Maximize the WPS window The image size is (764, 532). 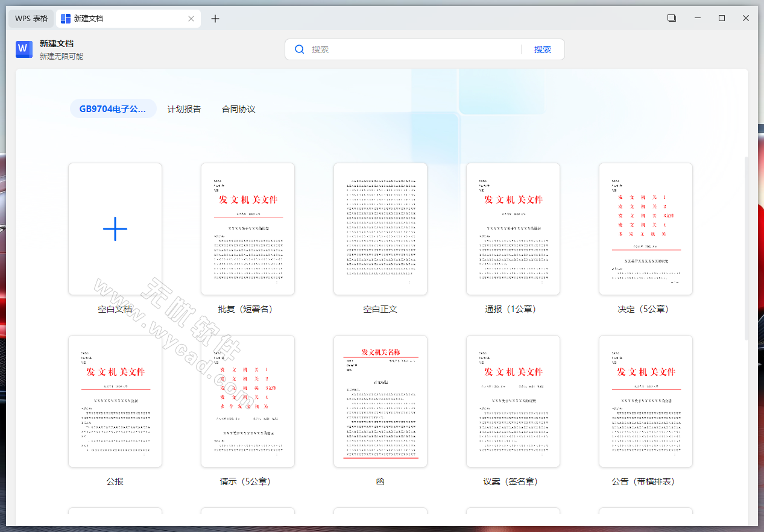click(722, 18)
